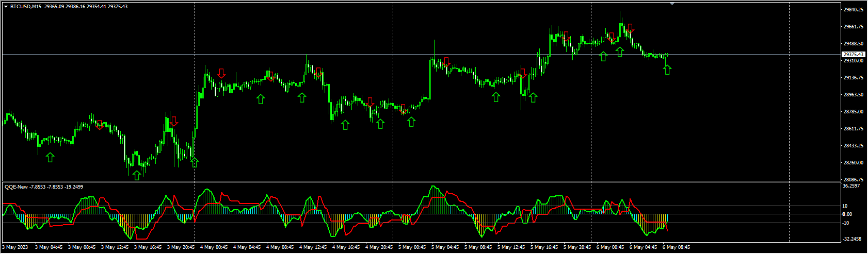Click the 6 May 08:45 time axis label
The height and width of the screenshot is (254, 868).
676,247
